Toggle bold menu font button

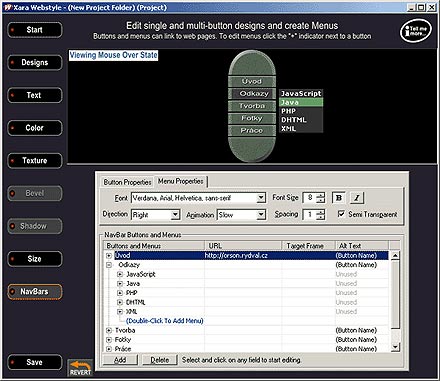[339, 198]
